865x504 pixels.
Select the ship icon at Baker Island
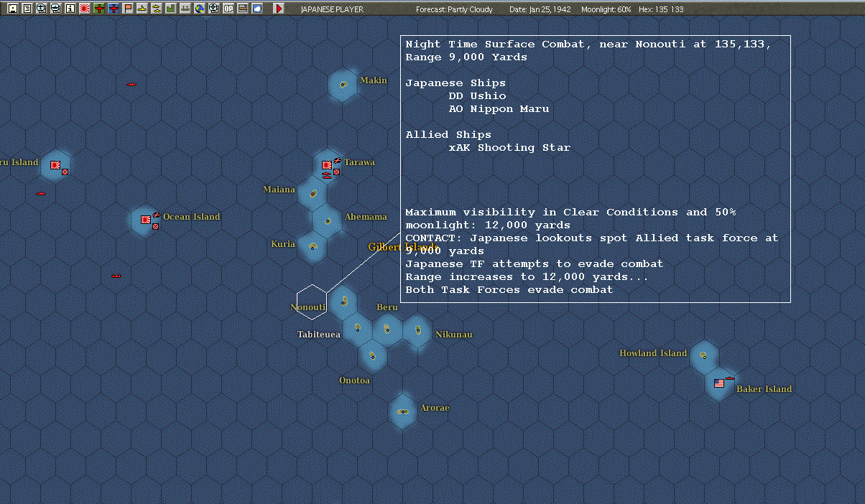coord(730,378)
